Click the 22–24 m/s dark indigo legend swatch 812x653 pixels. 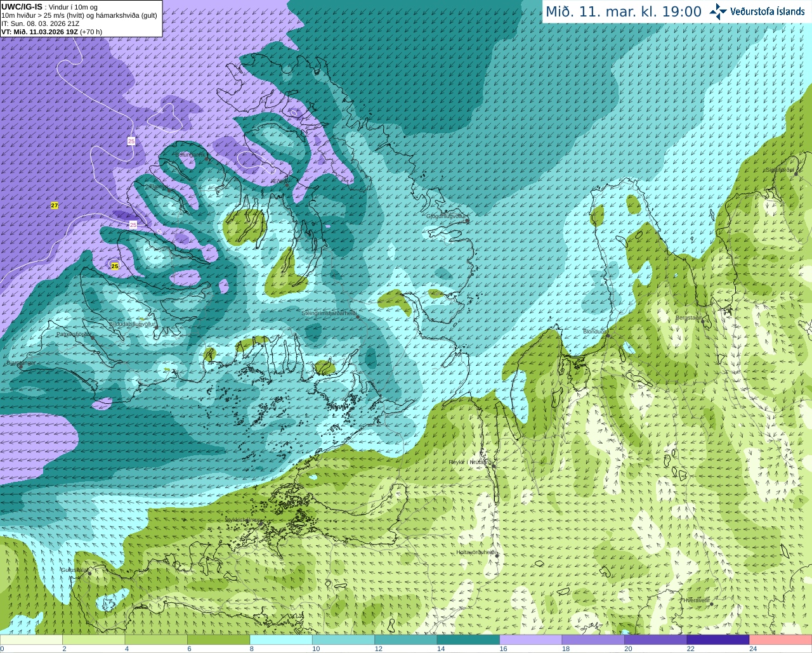pyautogui.click(x=717, y=640)
